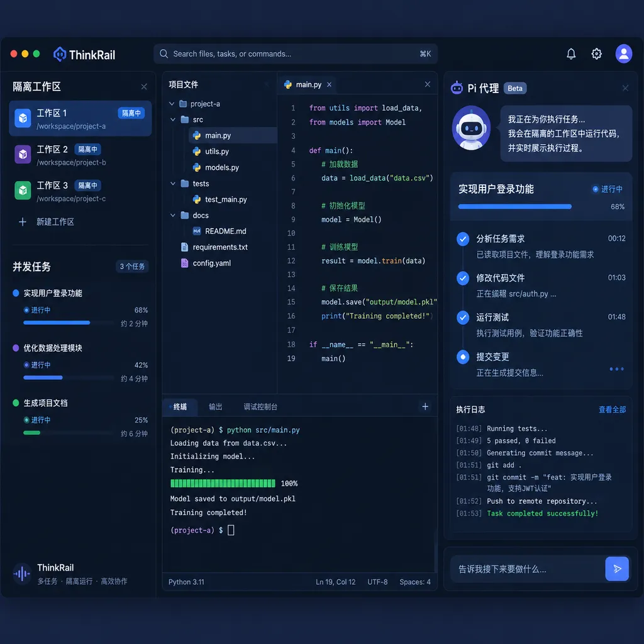Switch to the 终端 tab
Image resolution: width=644 pixels, height=644 pixels.
coord(180,407)
